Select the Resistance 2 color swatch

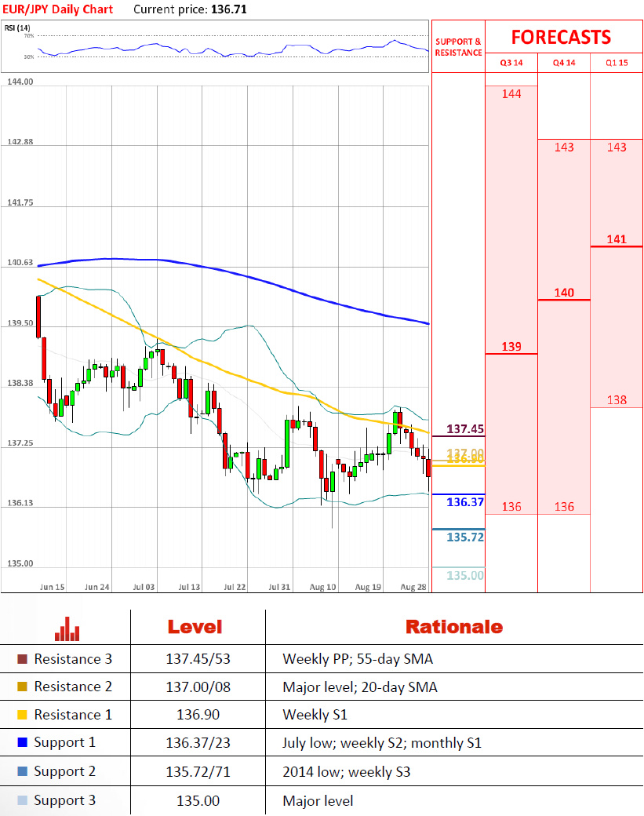point(23,687)
